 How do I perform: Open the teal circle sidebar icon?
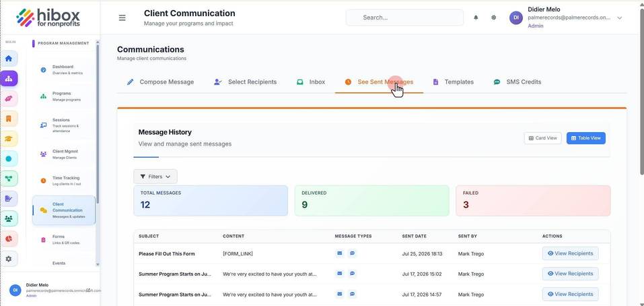[x=9, y=159]
